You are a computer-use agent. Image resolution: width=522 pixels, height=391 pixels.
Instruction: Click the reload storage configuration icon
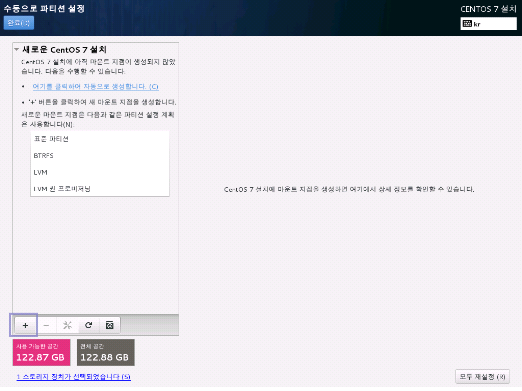point(89,325)
